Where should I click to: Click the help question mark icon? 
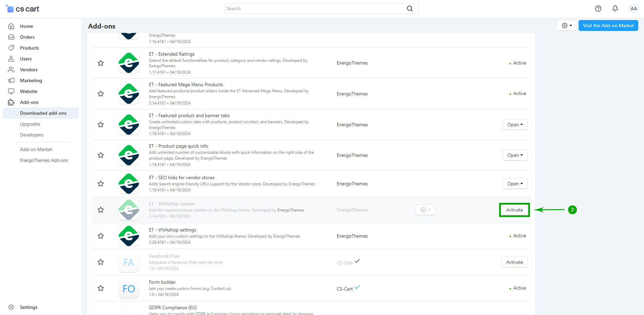(598, 8)
